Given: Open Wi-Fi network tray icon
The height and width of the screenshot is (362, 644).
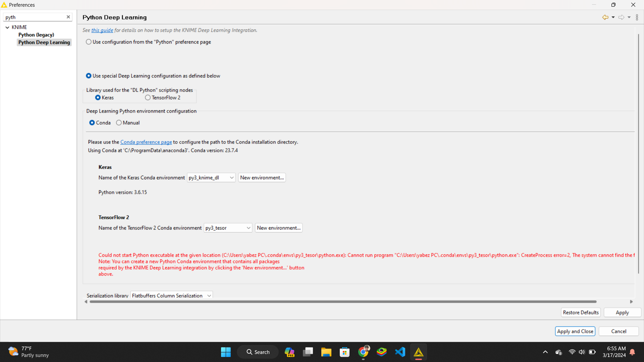Looking at the screenshot, I should coord(572,352).
